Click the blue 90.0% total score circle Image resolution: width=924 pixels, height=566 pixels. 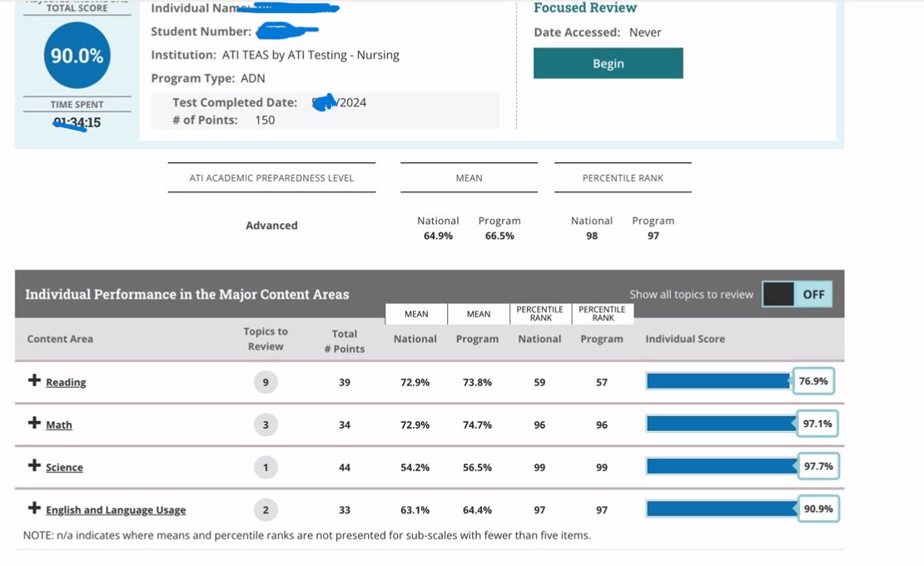coord(77,56)
